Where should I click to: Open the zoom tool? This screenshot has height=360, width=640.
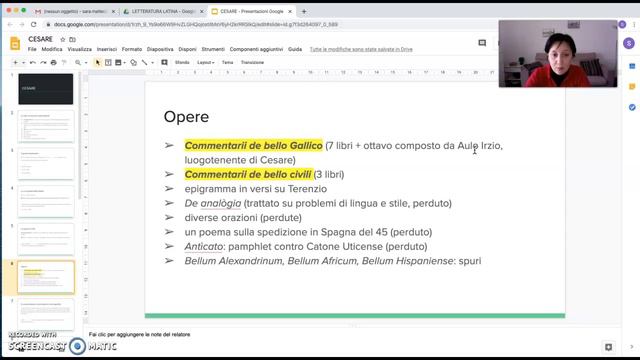78,62
